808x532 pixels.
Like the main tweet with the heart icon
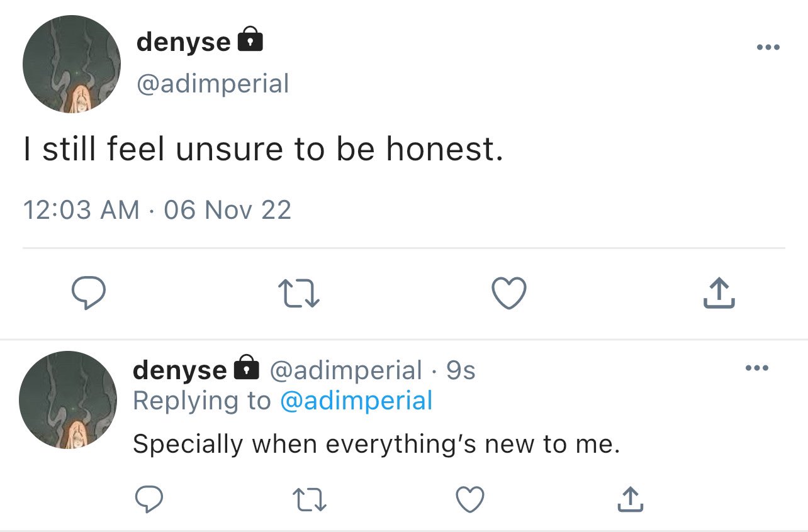point(508,294)
